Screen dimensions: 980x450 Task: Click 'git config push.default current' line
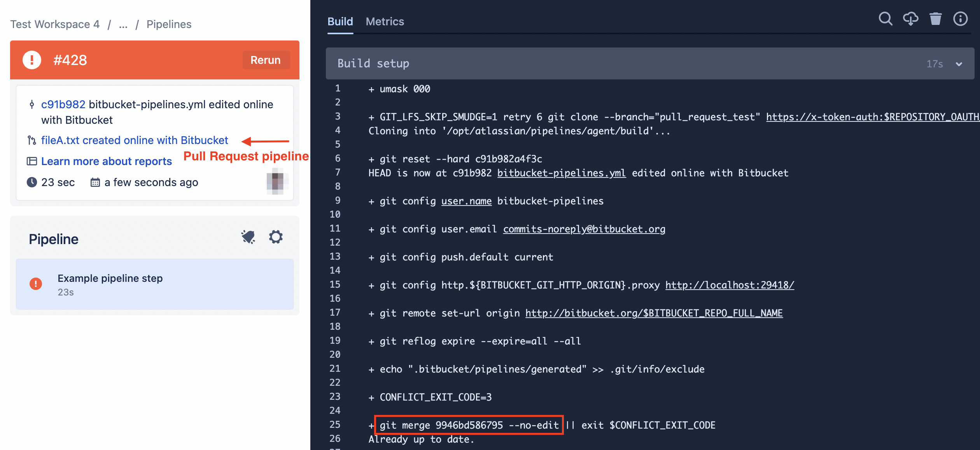point(461,257)
